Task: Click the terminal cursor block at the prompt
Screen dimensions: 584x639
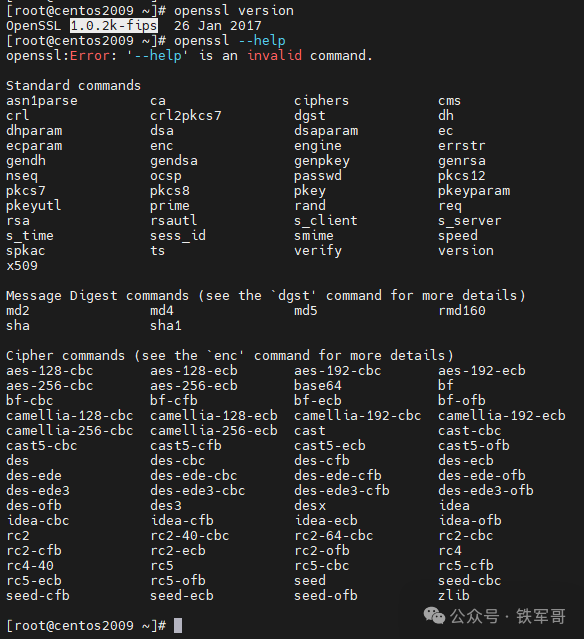Action: [x=178, y=625]
